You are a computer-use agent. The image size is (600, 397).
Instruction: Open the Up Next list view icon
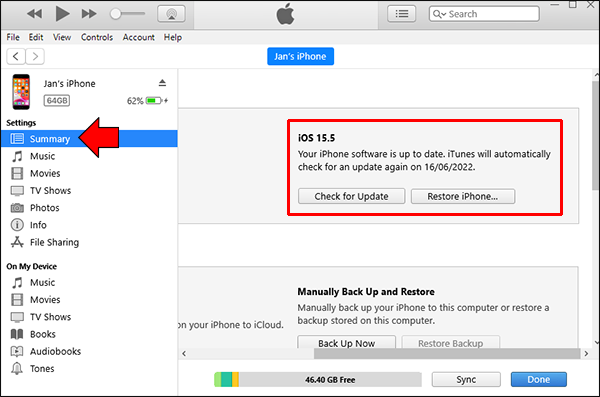401,14
